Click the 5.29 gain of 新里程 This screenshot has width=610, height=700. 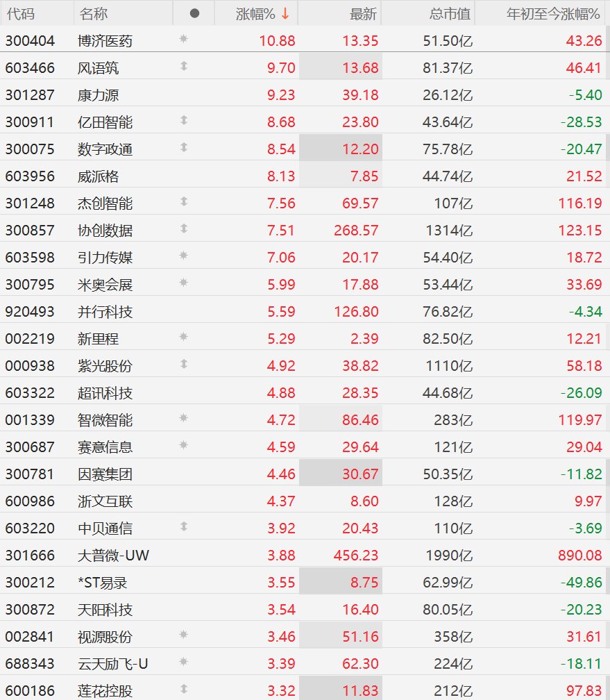(281, 339)
